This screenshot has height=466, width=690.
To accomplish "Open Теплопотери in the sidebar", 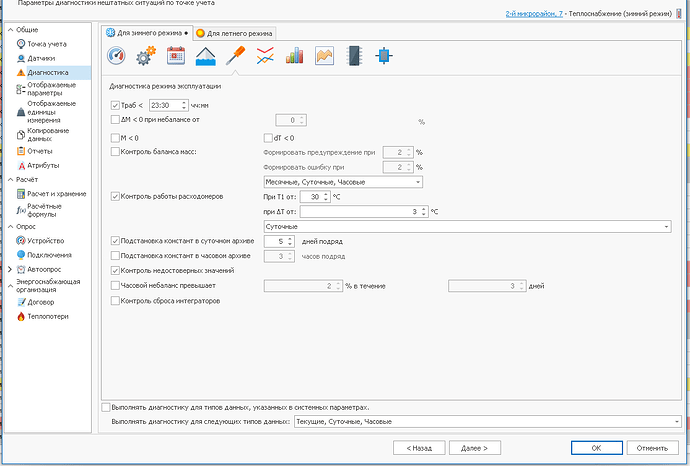I will click(x=46, y=316).
